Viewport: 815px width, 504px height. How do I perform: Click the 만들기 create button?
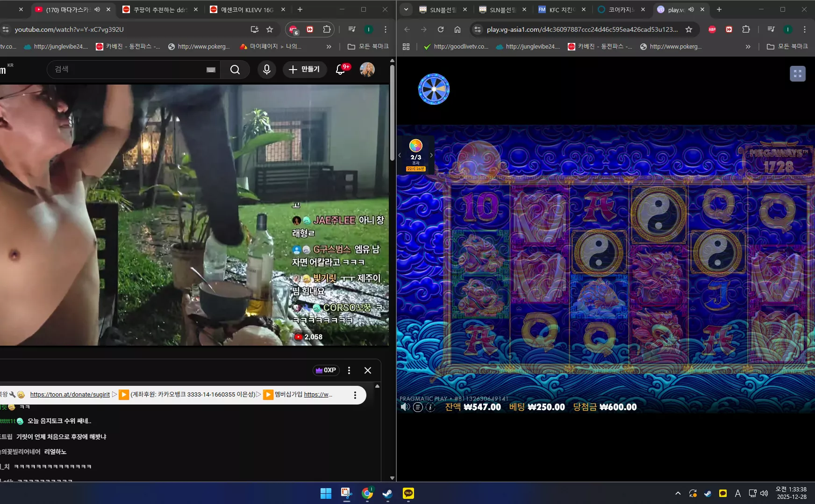304,70
